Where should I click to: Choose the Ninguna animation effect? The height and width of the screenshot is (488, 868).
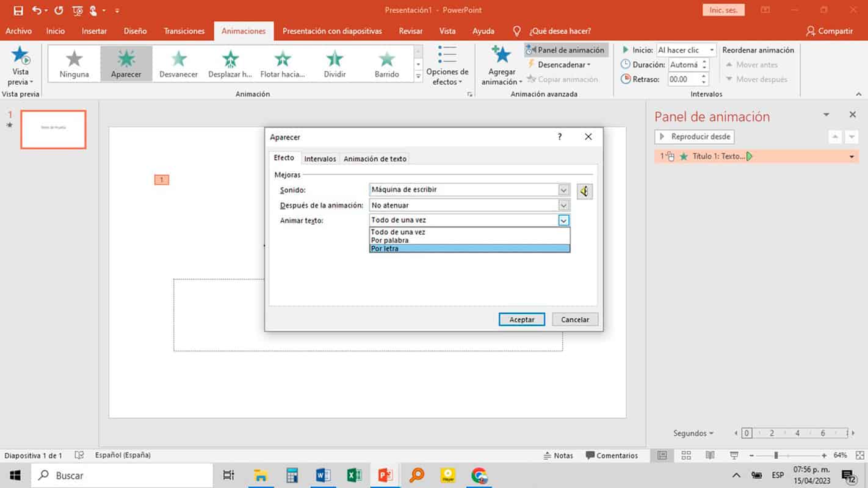tap(74, 63)
